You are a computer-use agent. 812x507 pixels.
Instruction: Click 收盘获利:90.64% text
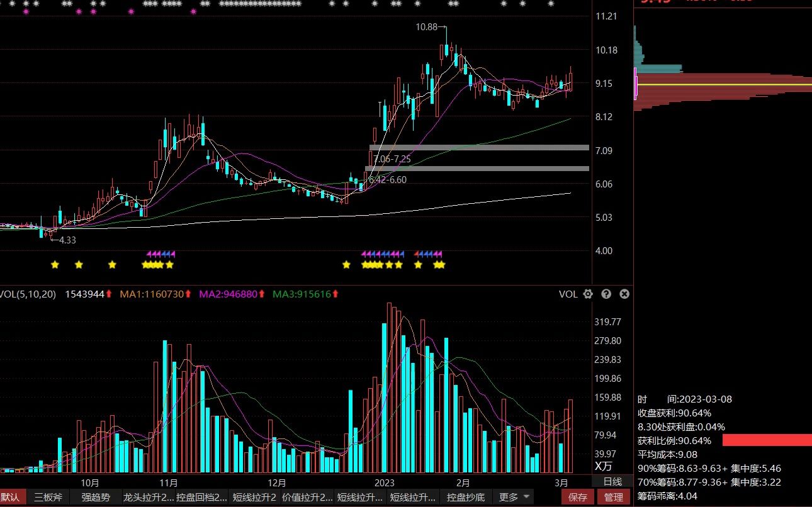click(x=674, y=413)
